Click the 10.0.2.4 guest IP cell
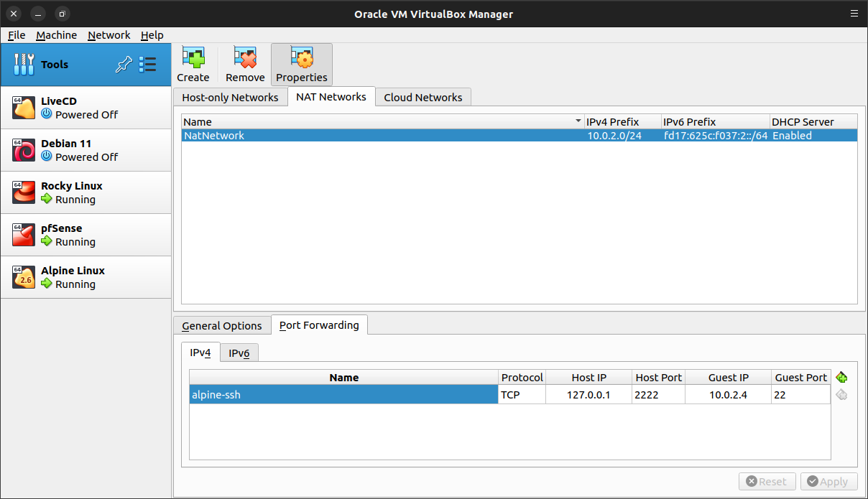 point(728,394)
